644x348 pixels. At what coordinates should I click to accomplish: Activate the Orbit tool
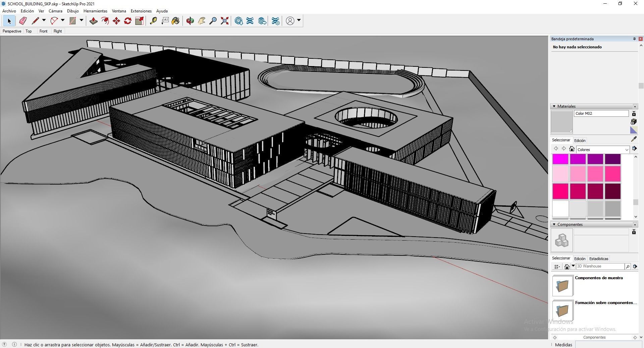click(190, 21)
